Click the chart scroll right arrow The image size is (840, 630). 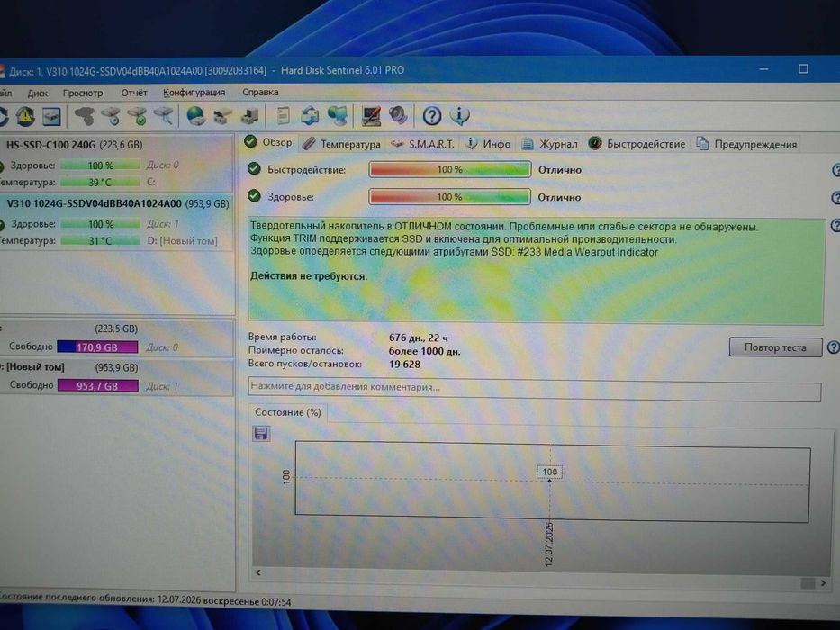click(x=824, y=583)
